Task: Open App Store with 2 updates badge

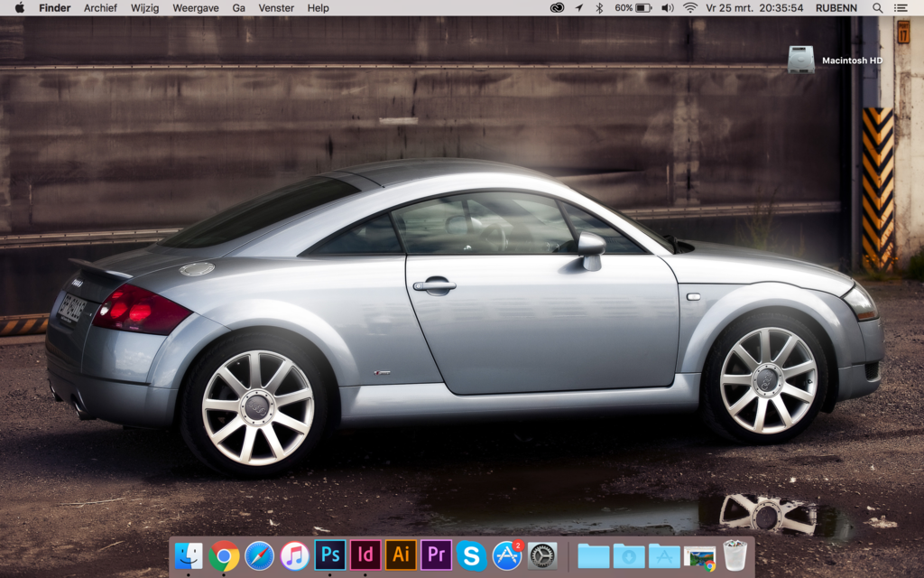Action: pos(507,555)
